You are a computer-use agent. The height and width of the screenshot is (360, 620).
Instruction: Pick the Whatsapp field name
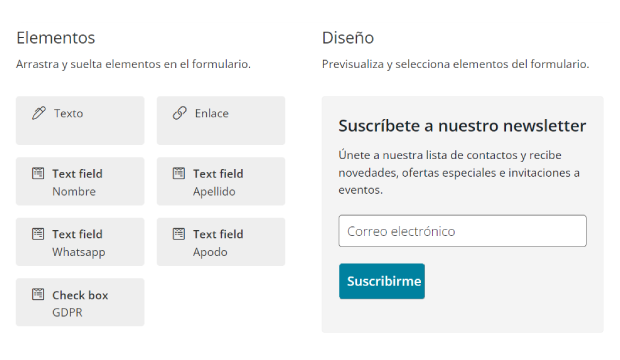tap(79, 252)
